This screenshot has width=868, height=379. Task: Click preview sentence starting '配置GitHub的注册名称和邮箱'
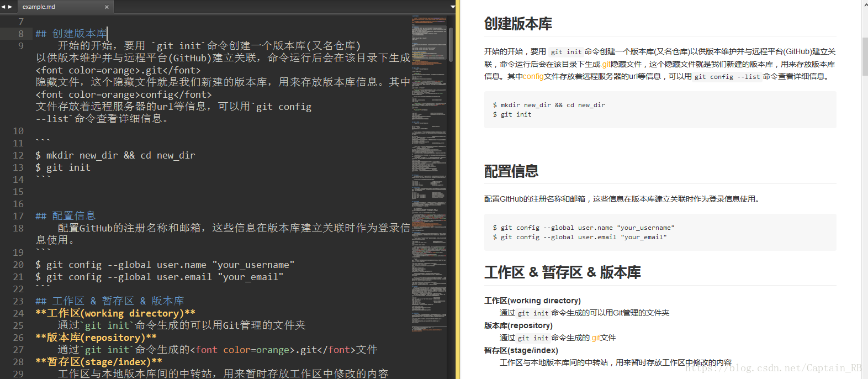pyautogui.click(x=622, y=199)
